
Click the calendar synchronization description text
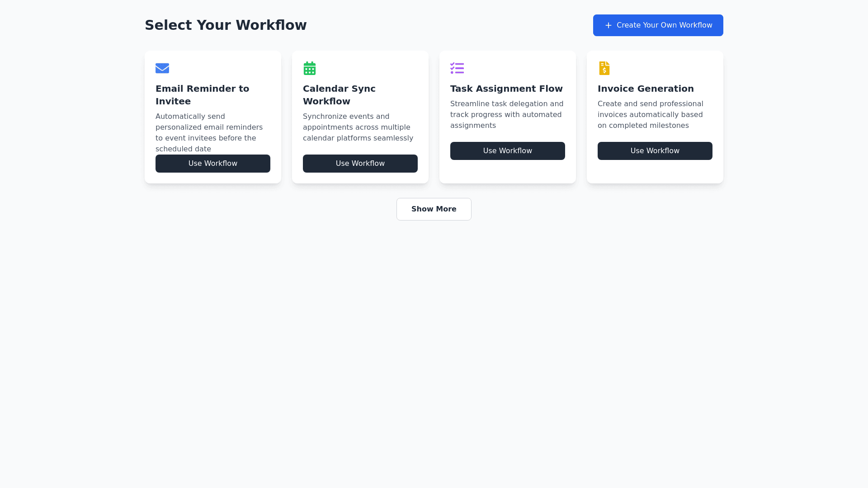coord(358,127)
